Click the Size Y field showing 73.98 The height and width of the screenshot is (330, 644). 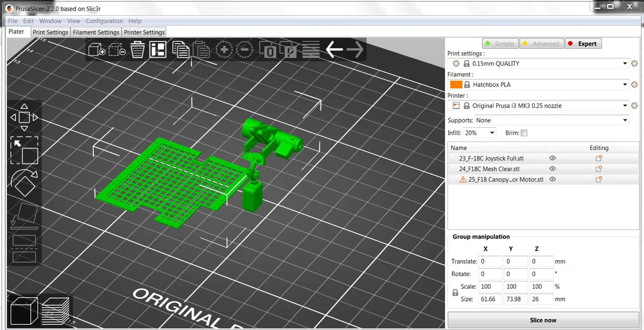[x=516, y=299]
